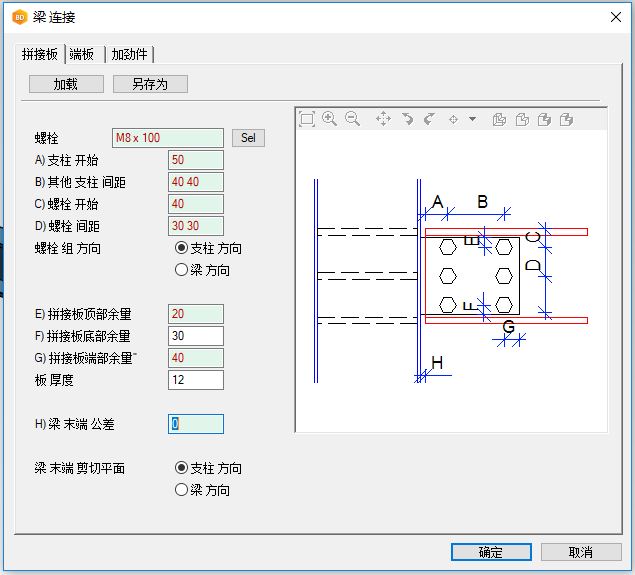Screen dimensions: 635x575
Task: Select the pan arrows tool in preview
Action: click(383, 119)
